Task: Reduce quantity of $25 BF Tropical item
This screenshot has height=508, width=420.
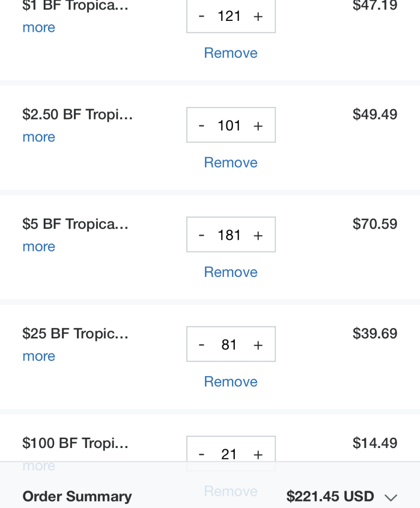Action: [202, 345]
